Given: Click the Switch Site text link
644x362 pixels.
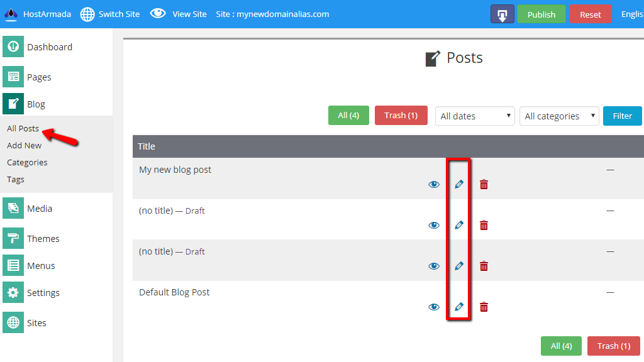Looking at the screenshot, I should coord(119,14).
